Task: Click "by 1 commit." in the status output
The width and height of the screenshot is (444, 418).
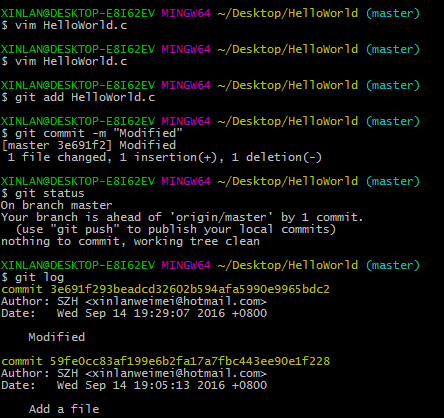Action: pyautogui.click(x=322, y=217)
